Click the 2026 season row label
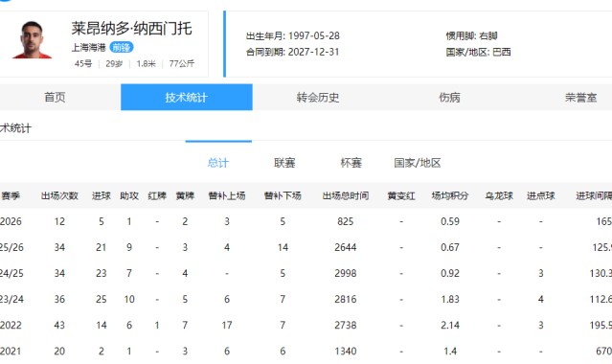Screen dimensions: 612x364 [x=11, y=221]
